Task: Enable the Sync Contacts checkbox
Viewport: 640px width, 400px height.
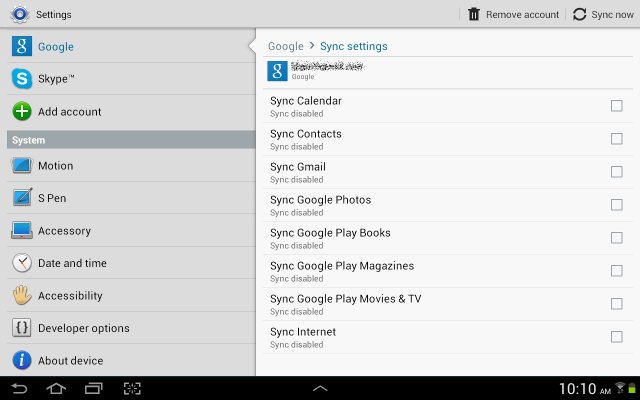Action: (616, 139)
